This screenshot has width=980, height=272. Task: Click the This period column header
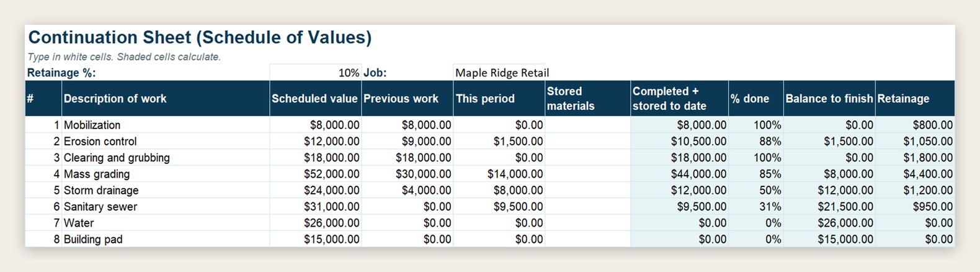point(499,98)
